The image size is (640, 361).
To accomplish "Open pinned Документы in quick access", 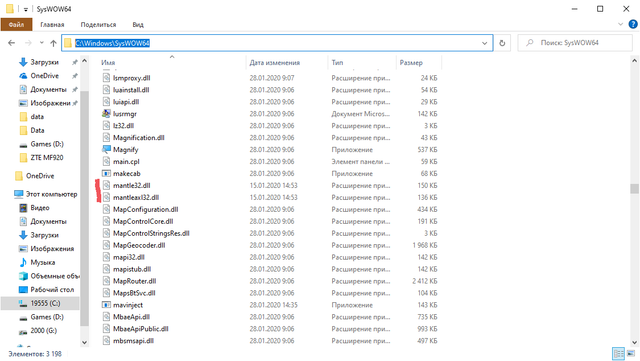I will [x=48, y=89].
